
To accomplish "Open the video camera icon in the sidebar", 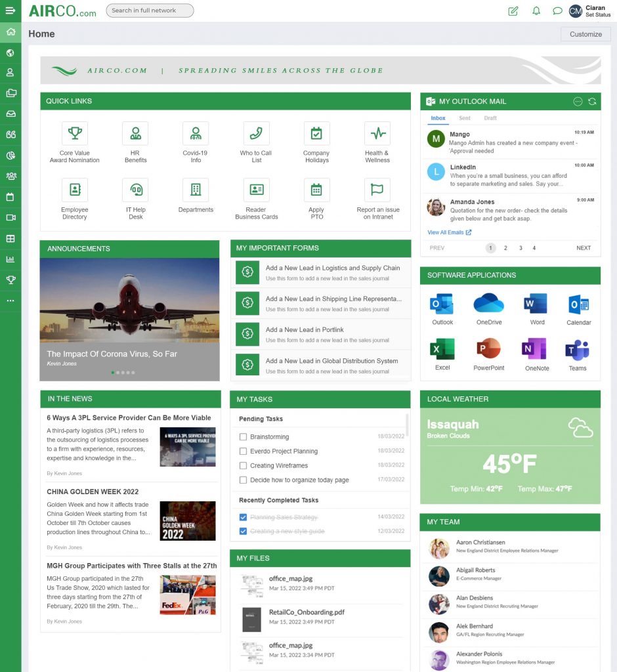I will (9, 218).
